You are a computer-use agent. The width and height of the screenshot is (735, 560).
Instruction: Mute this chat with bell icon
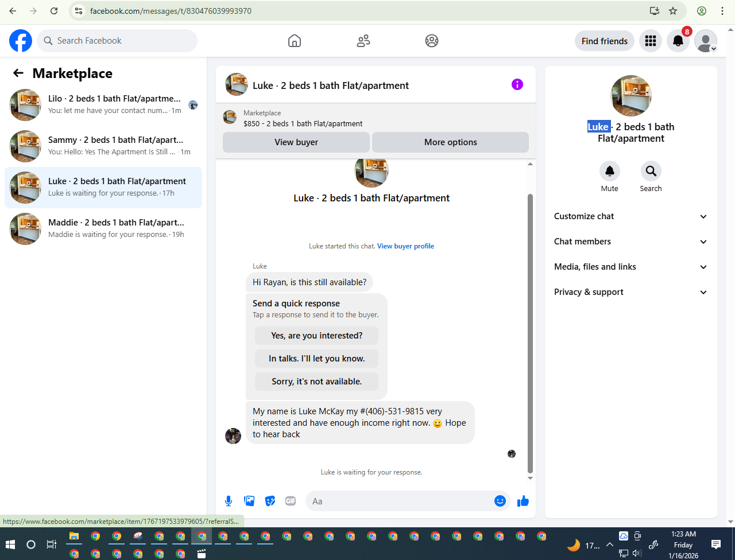pos(610,171)
